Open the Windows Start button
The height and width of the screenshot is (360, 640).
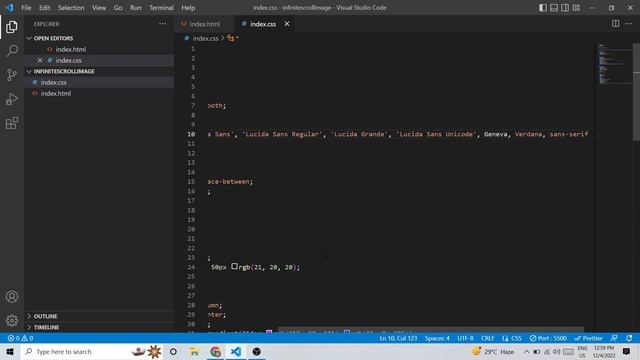tap(10, 351)
